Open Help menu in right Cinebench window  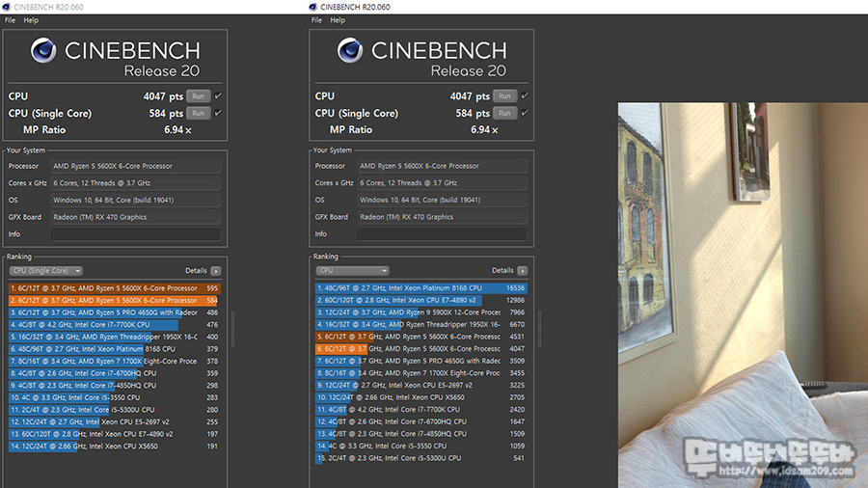[338, 20]
